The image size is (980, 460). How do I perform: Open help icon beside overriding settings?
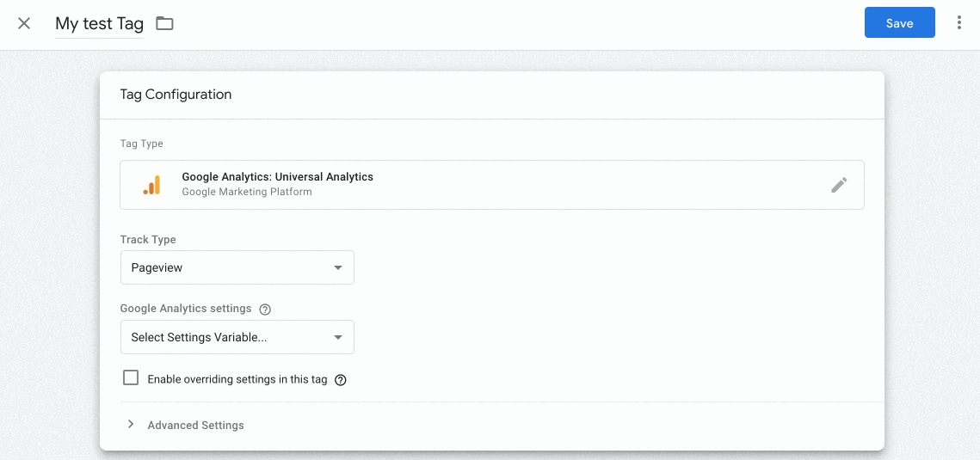tap(341, 379)
